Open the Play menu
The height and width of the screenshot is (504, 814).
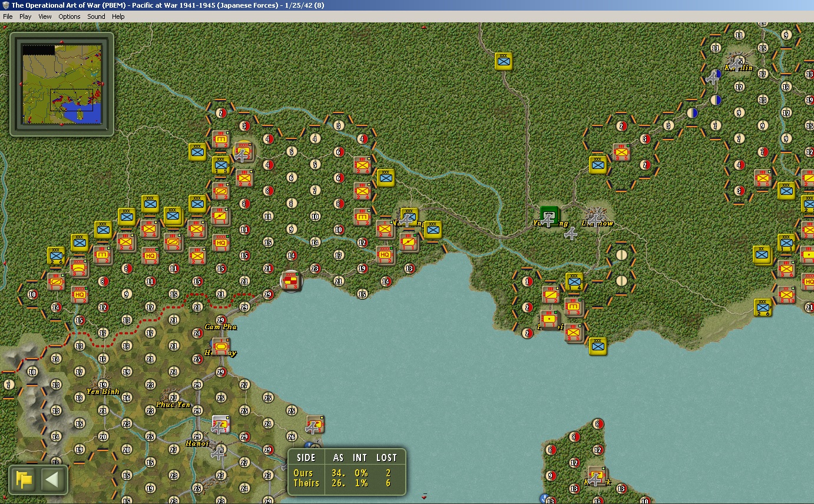pyautogui.click(x=25, y=16)
